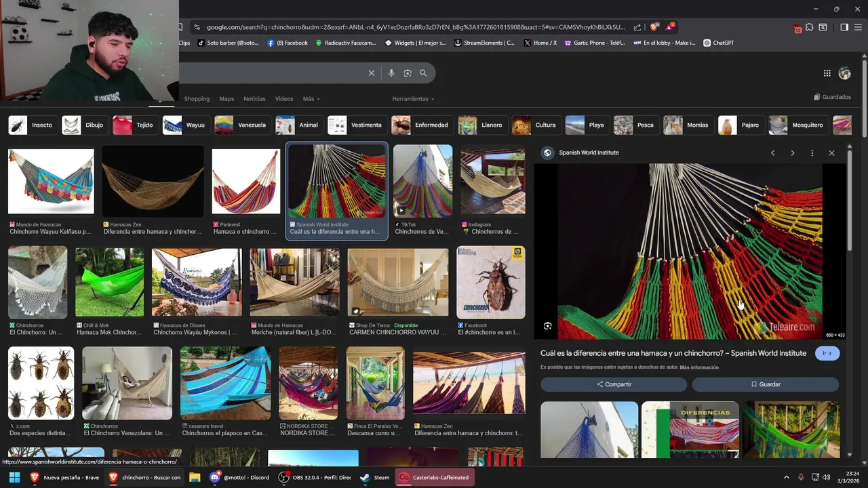
Task: Open the Google account avatar menu
Action: coord(845,73)
